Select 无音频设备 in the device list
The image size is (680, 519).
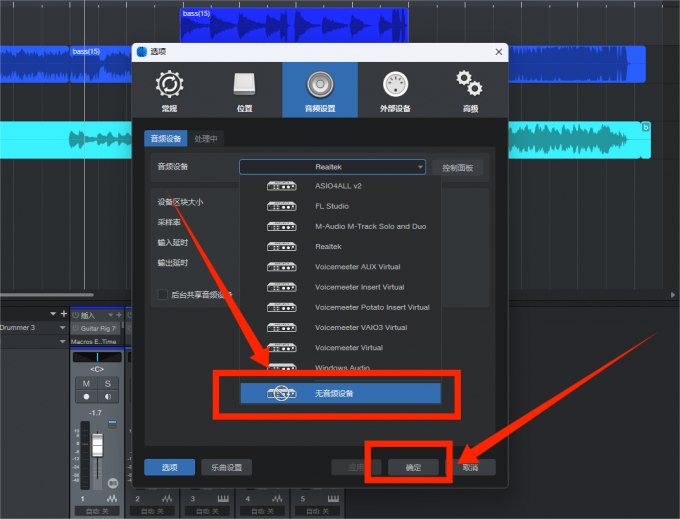[340, 393]
